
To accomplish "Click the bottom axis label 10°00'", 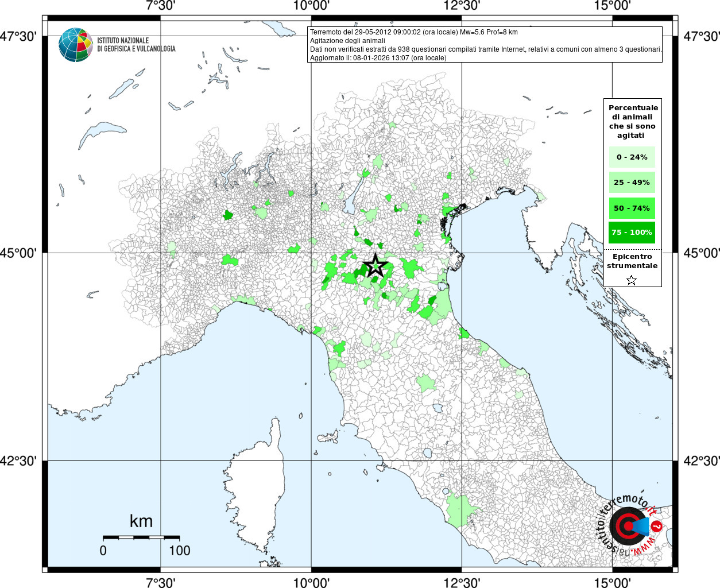I will (311, 582).
